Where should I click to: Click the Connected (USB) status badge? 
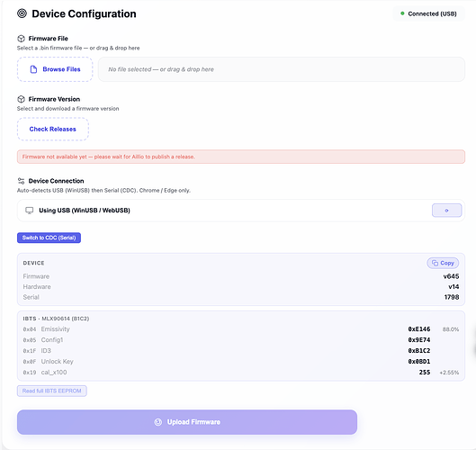[428, 13]
